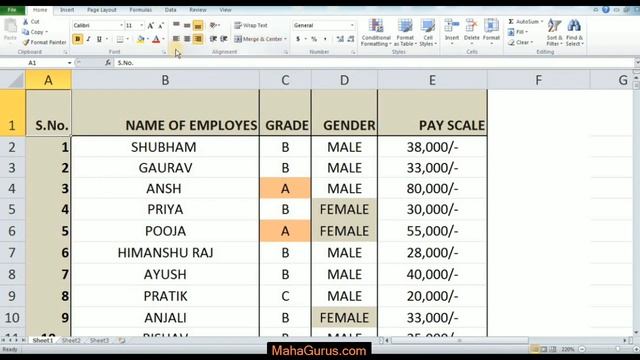Open the font size dropdown

(x=142, y=25)
